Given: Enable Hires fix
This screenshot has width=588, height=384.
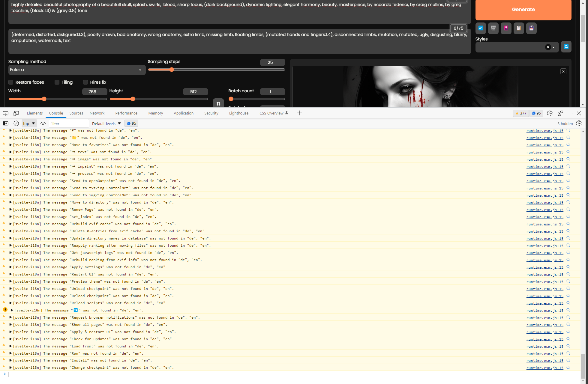Looking at the screenshot, I should (85, 82).
